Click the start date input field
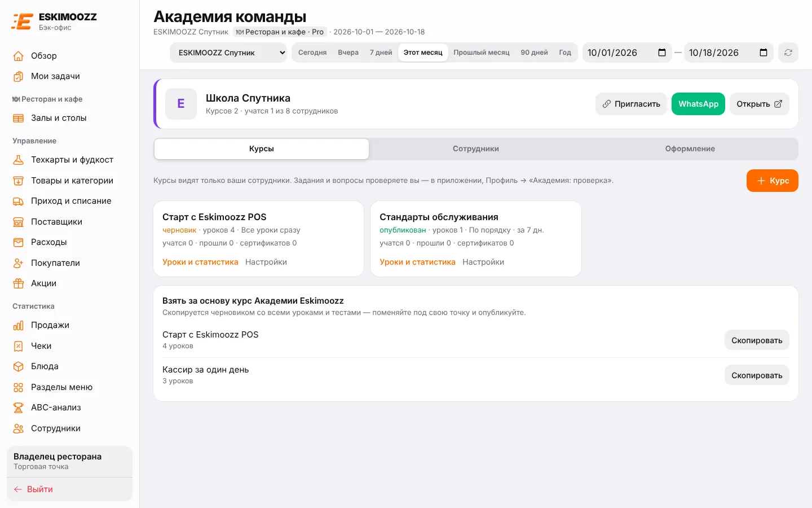Image resolution: width=812 pixels, height=508 pixels. pyautogui.click(x=627, y=52)
